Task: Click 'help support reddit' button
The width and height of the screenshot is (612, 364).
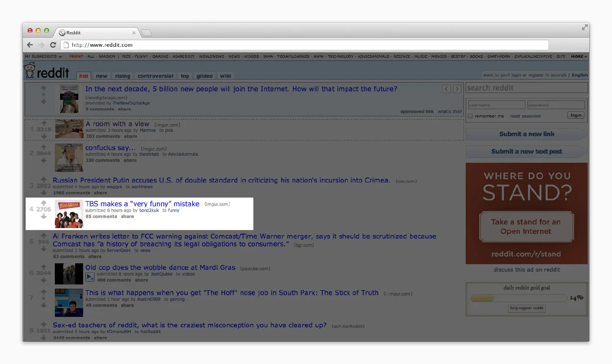Action: (526, 308)
